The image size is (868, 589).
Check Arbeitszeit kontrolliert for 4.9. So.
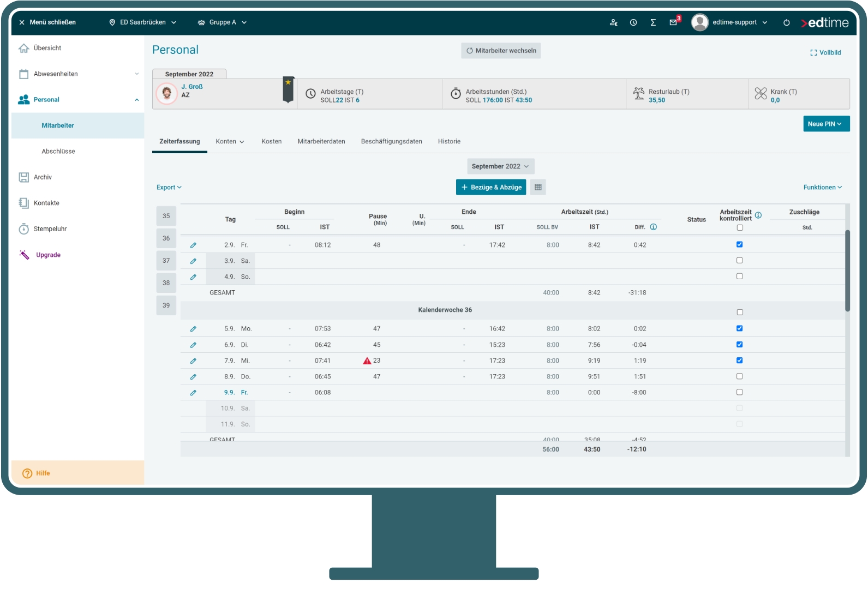coord(740,276)
